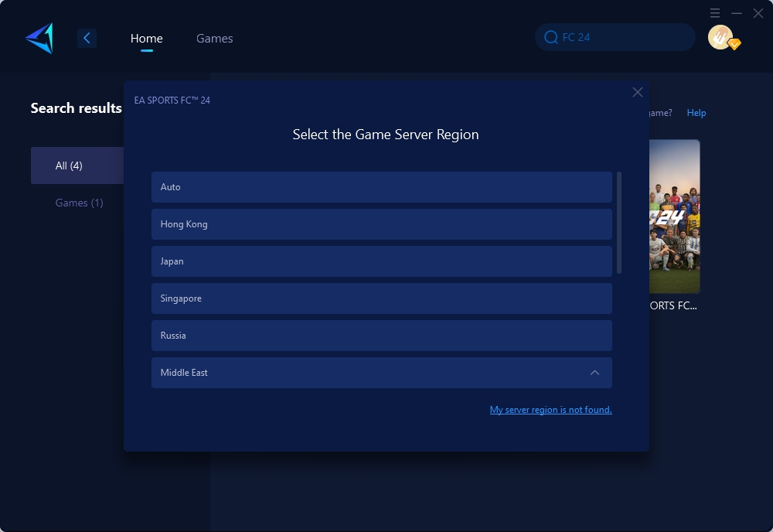This screenshot has width=773, height=532.
Task: Close the region selection dialog
Action: point(638,92)
